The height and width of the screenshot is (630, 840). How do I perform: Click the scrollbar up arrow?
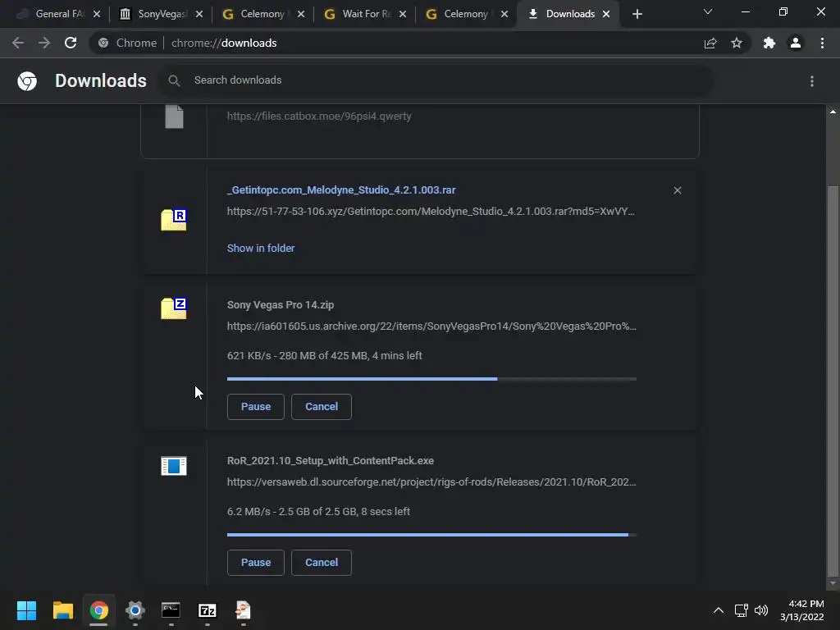[x=833, y=112]
